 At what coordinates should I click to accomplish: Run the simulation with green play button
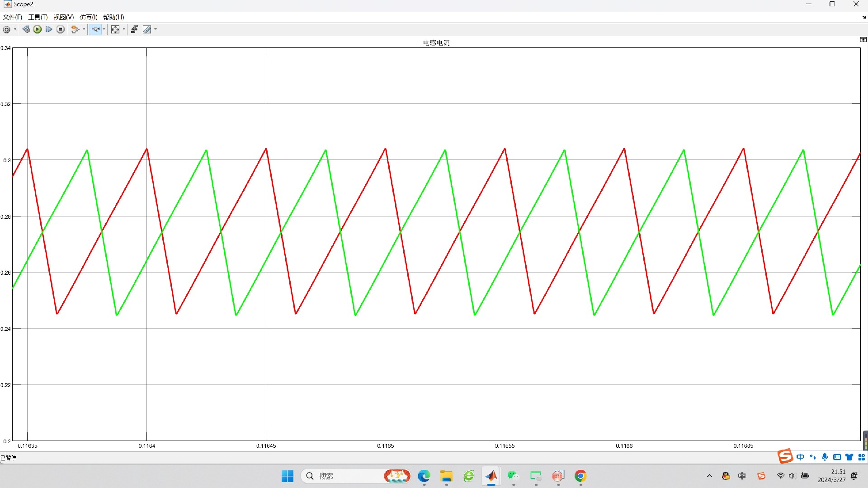click(38, 29)
